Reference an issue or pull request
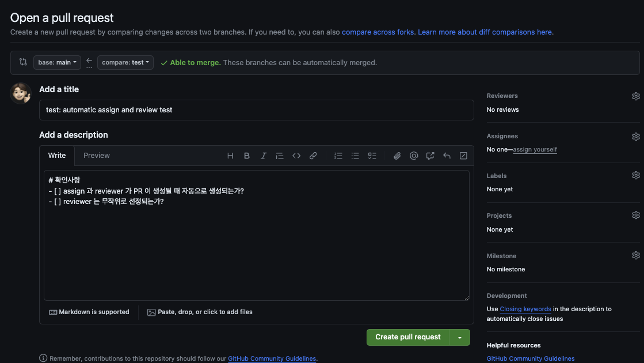Image resolution: width=644 pixels, height=363 pixels. (x=430, y=156)
